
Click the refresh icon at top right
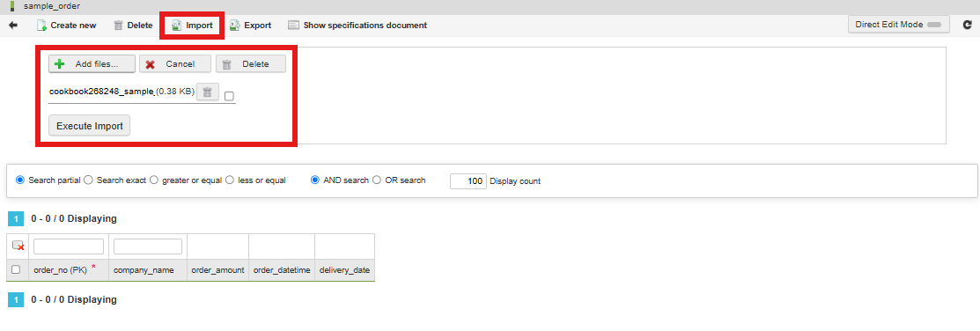tap(968, 25)
